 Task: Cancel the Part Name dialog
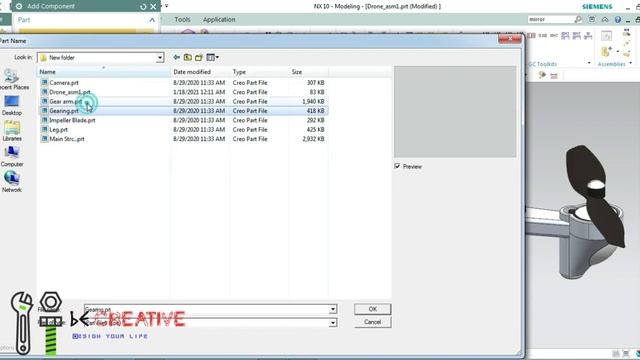coord(372,322)
